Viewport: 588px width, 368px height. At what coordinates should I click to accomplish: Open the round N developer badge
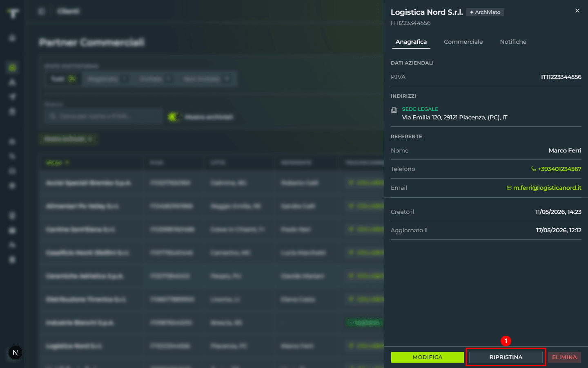[16, 352]
